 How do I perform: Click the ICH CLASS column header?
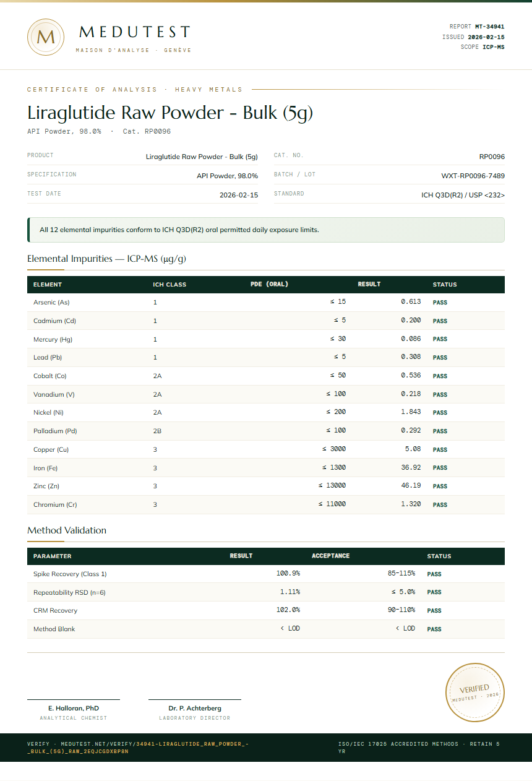point(169,285)
